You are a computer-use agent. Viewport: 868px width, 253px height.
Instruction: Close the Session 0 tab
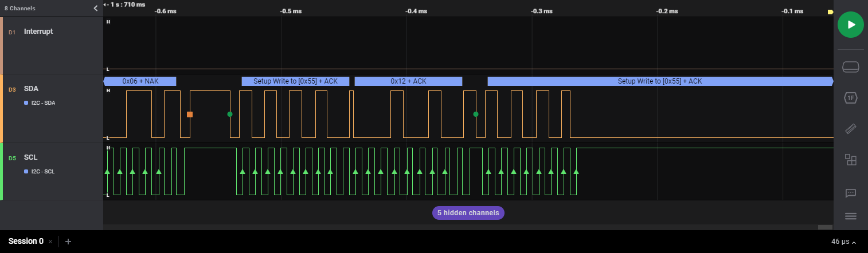(50, 242)
